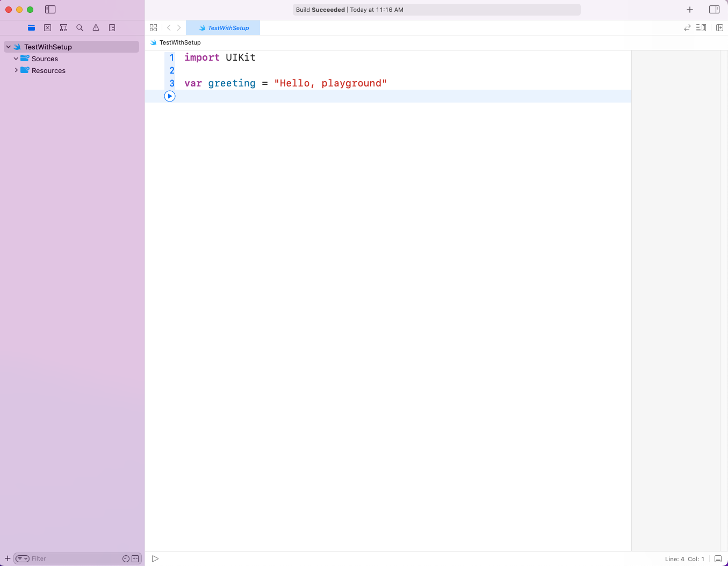This screenshot has height=566, width=728.
Task: Click the var keyword on line 3
Action: click(x=193, y=83)
